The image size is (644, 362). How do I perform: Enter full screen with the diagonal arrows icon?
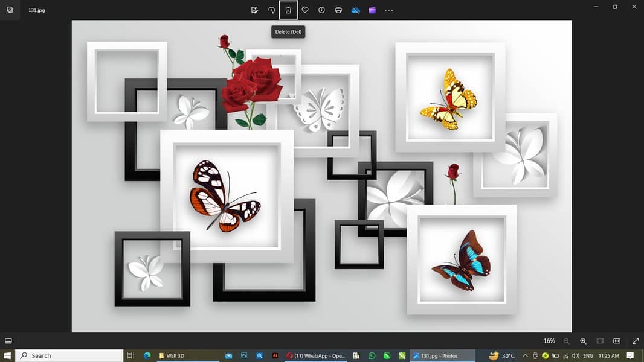coord(636,341)
